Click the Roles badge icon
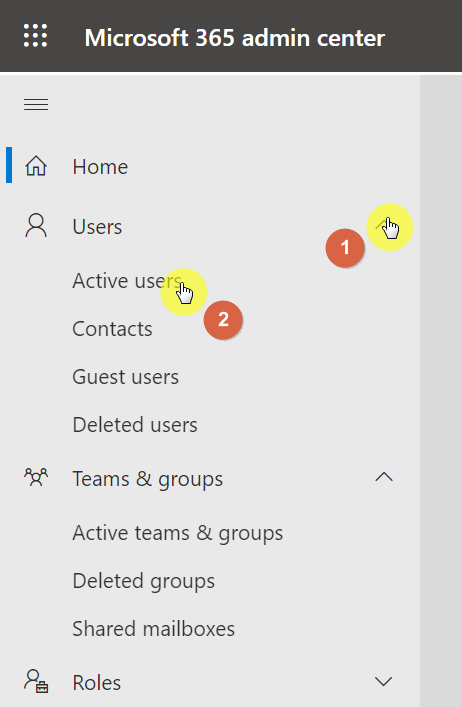462x707 pixels. pyautogui.click(x=36, y=681)
